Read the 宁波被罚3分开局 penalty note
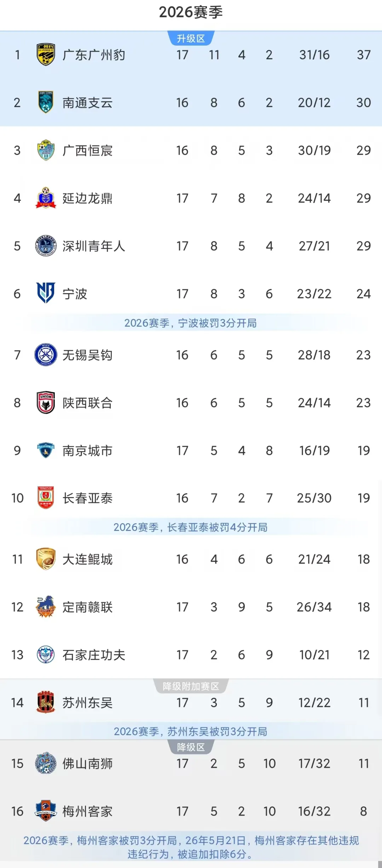This screenshot has height=868, width=382. pos(191,323)
